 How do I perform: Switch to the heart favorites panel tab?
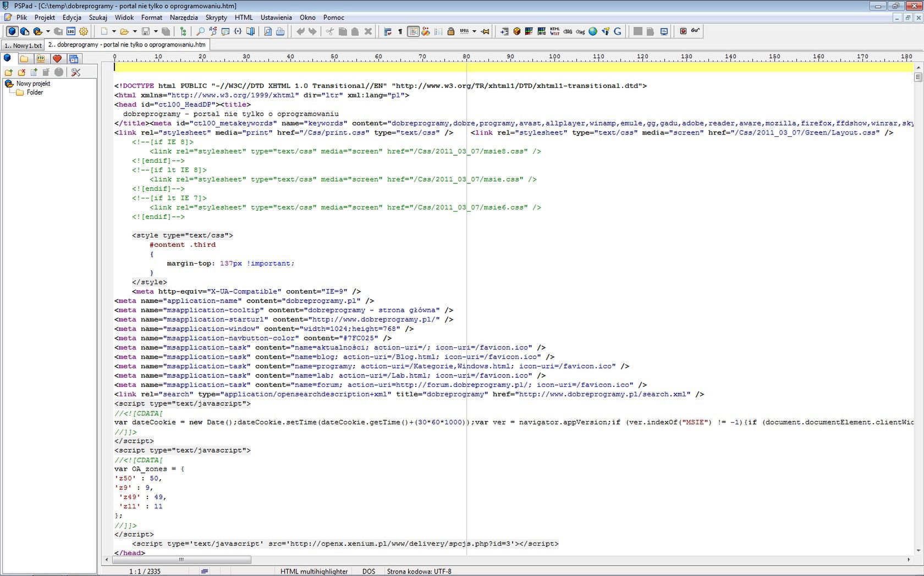pyautogui.click(x=57, y=58)
